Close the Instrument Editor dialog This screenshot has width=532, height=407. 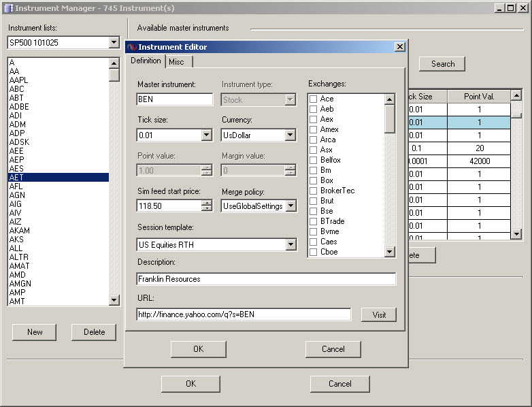pyautogui.click(x=400, y=47)
